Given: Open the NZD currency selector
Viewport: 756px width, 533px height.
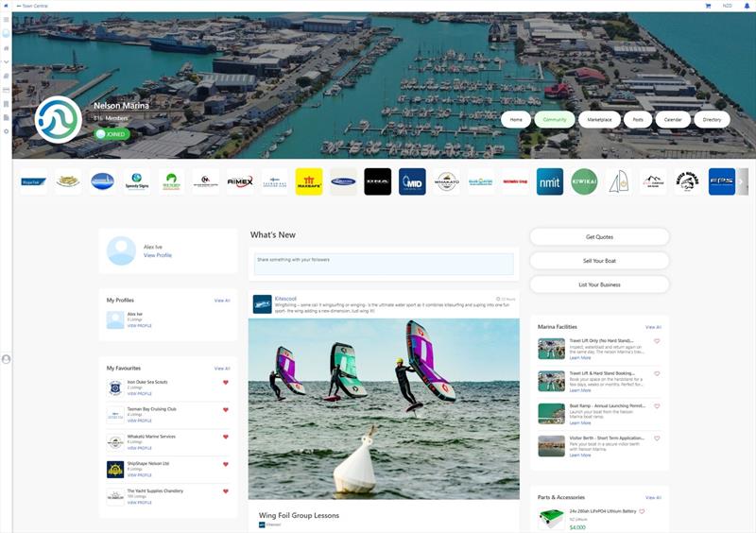Looking at the screenshot, I should 727,6.
